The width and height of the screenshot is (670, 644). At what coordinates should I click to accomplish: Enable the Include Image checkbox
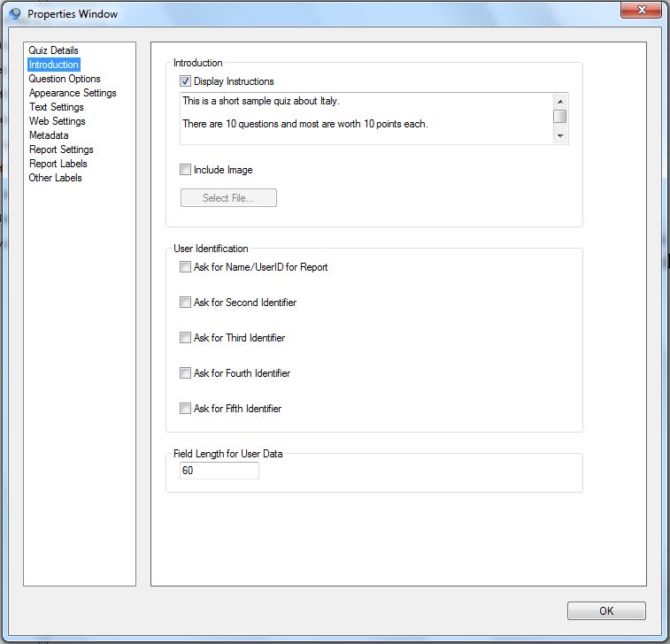click(186, 170)
